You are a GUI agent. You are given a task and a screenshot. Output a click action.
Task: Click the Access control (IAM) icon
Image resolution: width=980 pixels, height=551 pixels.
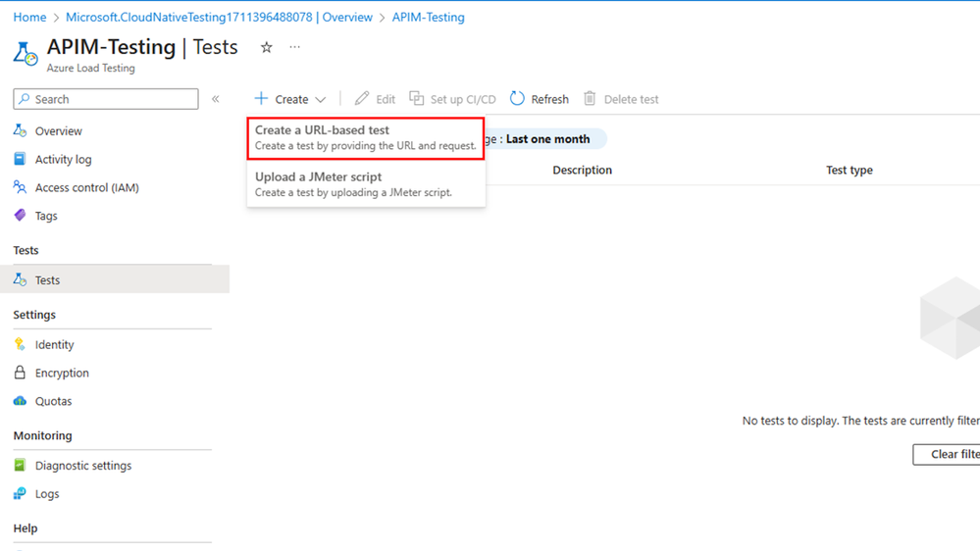[x=20, y=187]
